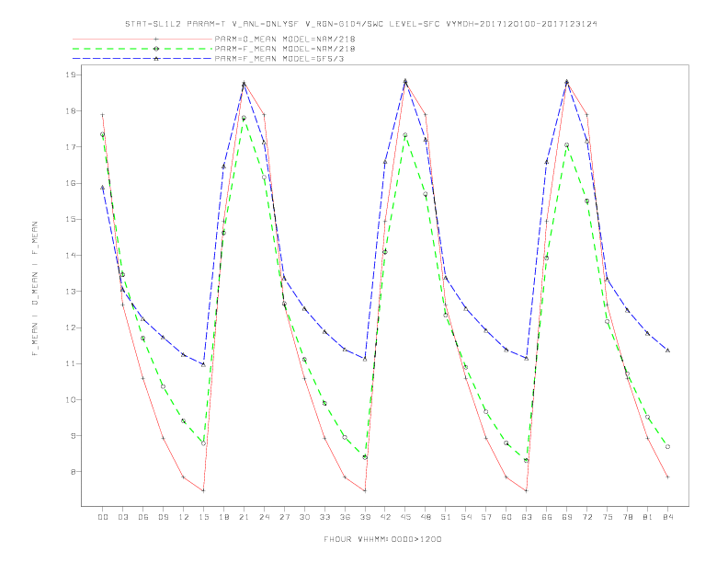
Task: Click x-axis tick label 45
Action: (x=405, y=517)
